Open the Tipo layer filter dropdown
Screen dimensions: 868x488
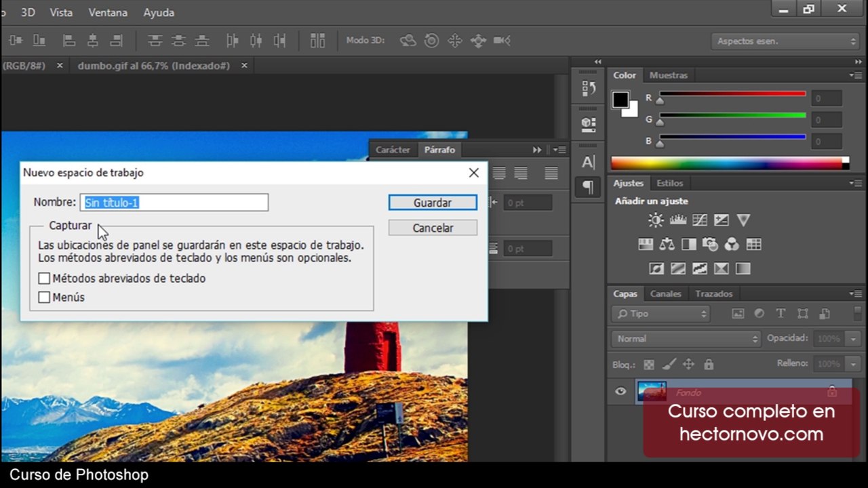coord(660,314)
